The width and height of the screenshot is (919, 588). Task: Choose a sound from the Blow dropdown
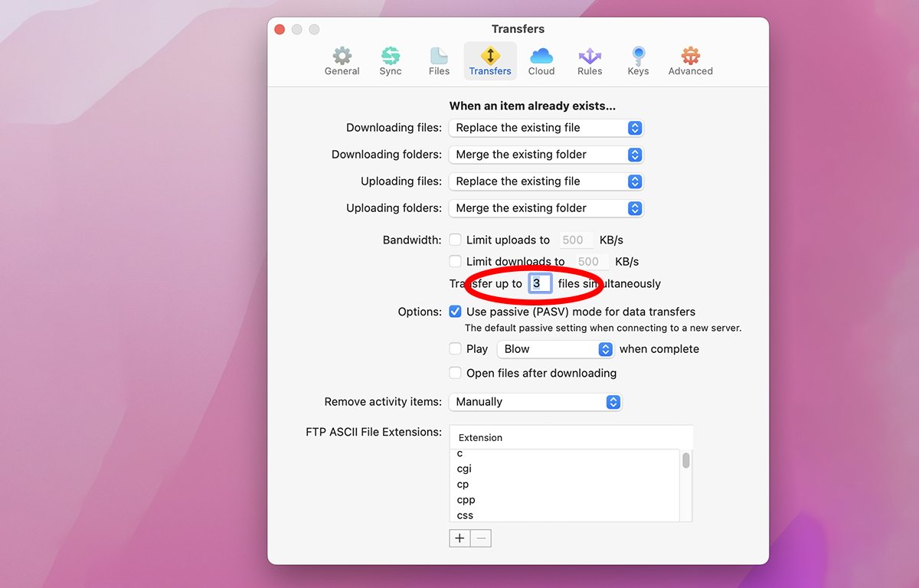[x=555, y=349]
